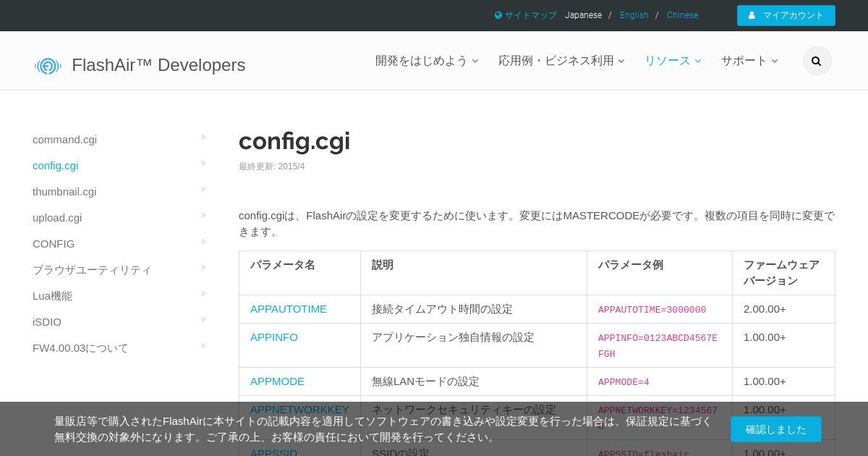Select the APPINFO=0123ABCD4567EFGH example code

coord(658,346)
